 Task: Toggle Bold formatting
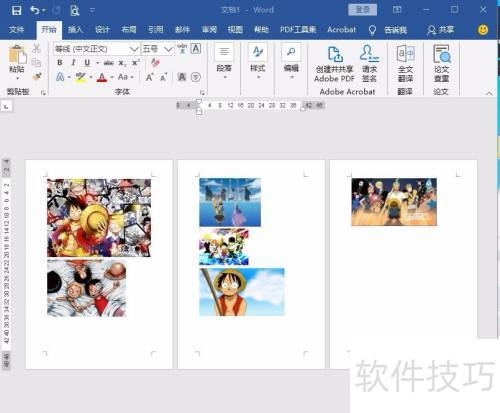pyautogui.click(x=60, y=62)
